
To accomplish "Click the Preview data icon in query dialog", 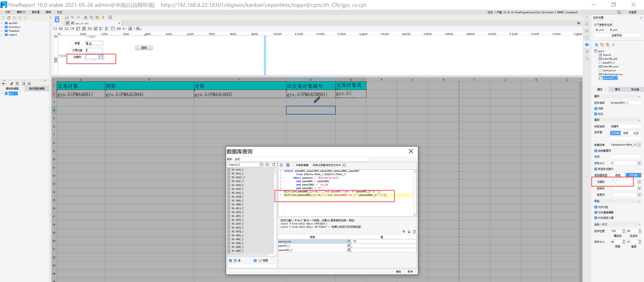I will [x=281, y=165].
